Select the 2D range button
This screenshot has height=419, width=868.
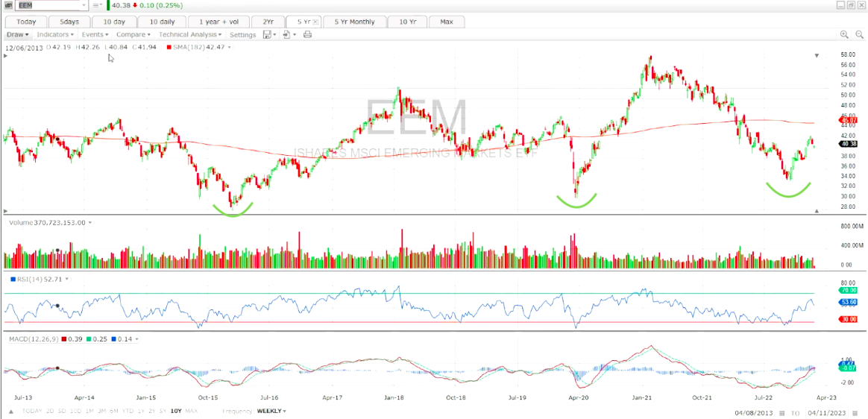(x=50, y=412)
